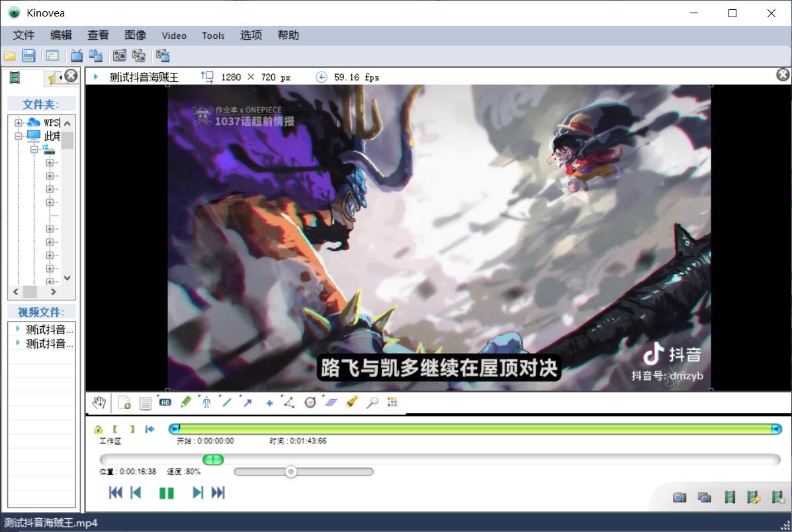792x532 pixels.
Task: Close the explorer side panel
Action: tap(71, 75)
